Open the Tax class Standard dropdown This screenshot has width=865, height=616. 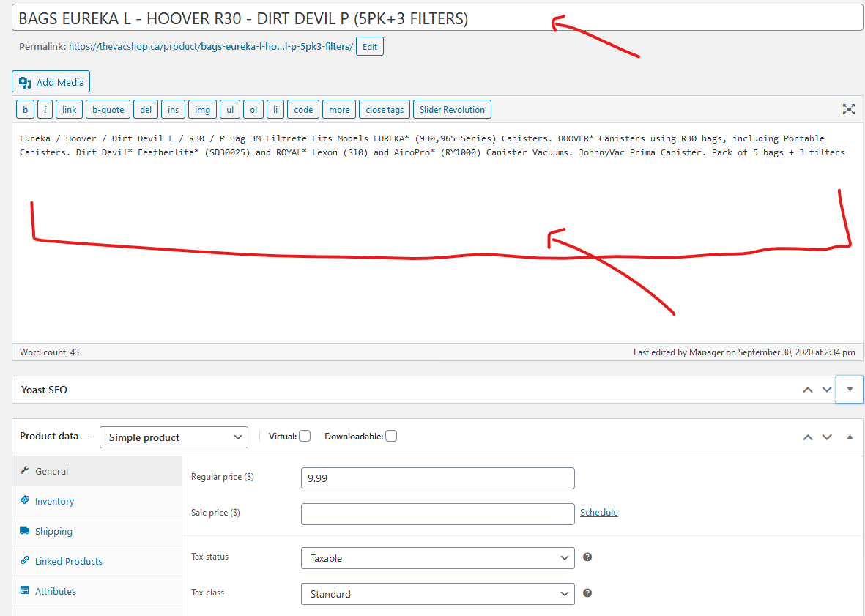pyautogui.click(x=437, y=594)
